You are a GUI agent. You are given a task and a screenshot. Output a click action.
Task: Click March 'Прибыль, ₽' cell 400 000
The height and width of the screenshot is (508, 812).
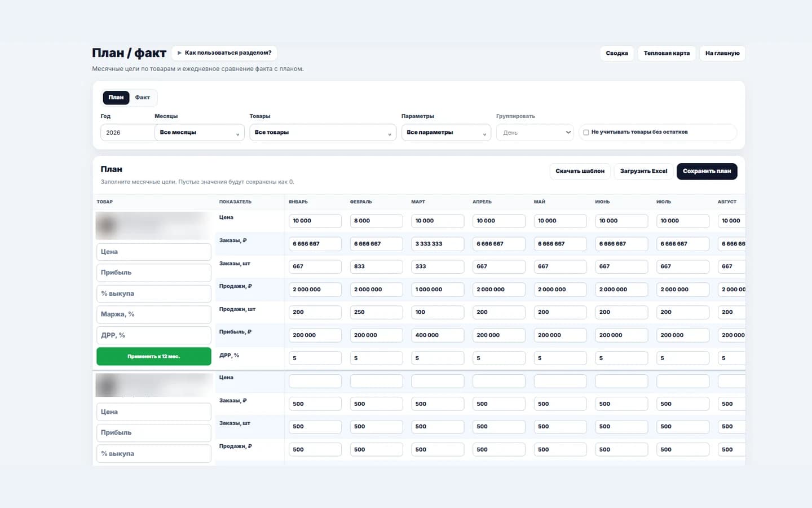click(438, 335)
